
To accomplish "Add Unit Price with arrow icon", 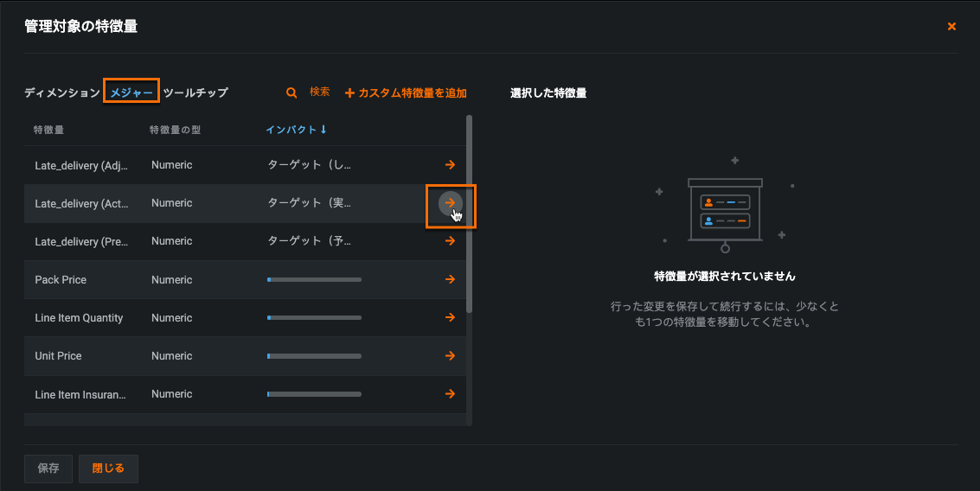I will coord(450,355).
